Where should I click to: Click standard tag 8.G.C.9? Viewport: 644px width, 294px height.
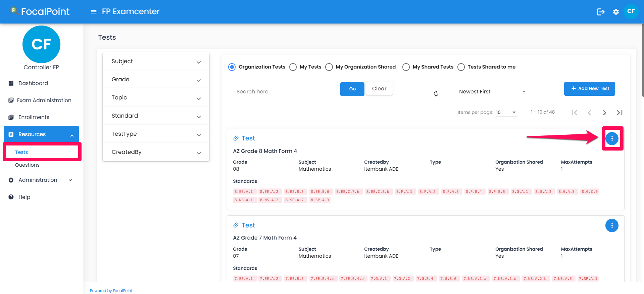point(590,192)
